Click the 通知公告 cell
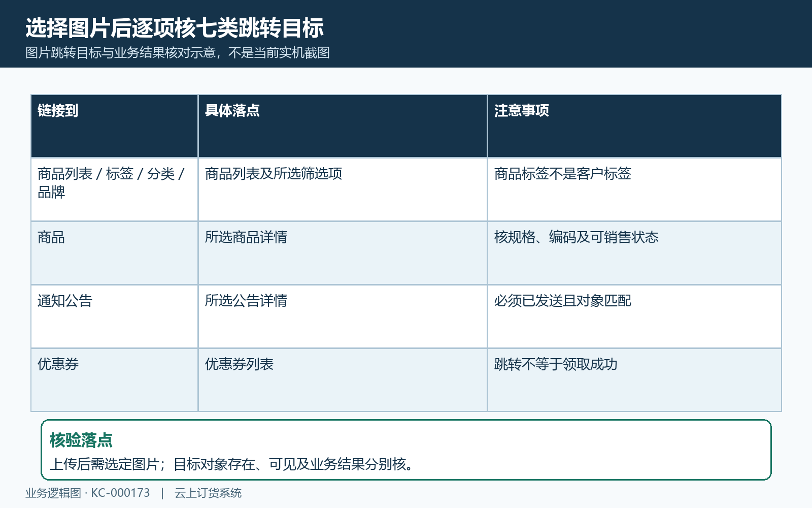The height and width of the screenshot is (508, 812). (114, 316)
